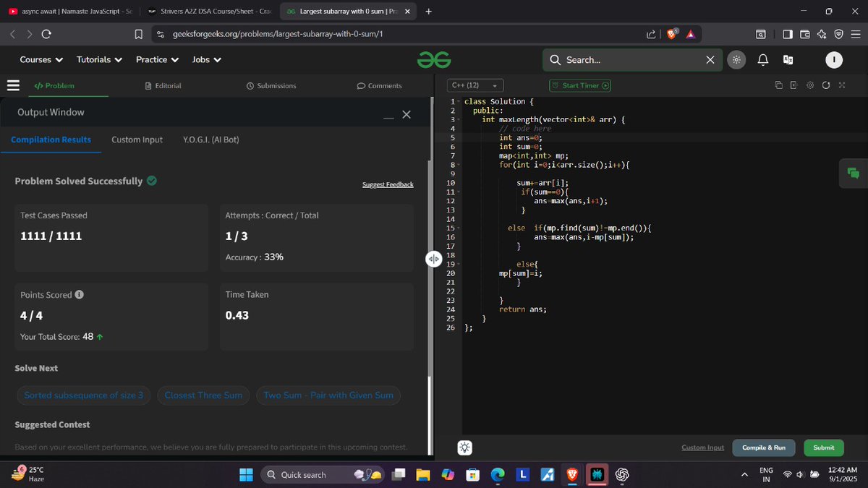The image size is (868, 488).
Task: Open the browser main menu
Action: [x=856, y=34]
